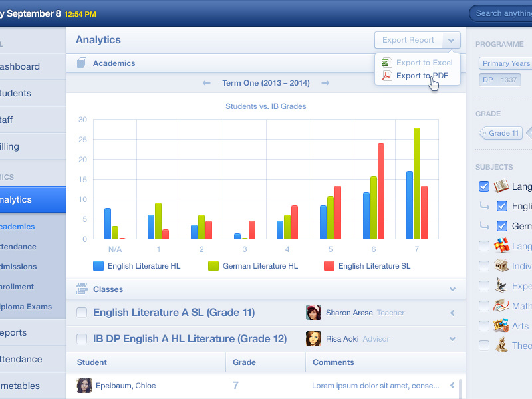Image resolution: width=532 pixels, height=399 pixels.
Task: Expand Chloe Epelbaum's comment row arrow
Action: (x=452, y=386)
